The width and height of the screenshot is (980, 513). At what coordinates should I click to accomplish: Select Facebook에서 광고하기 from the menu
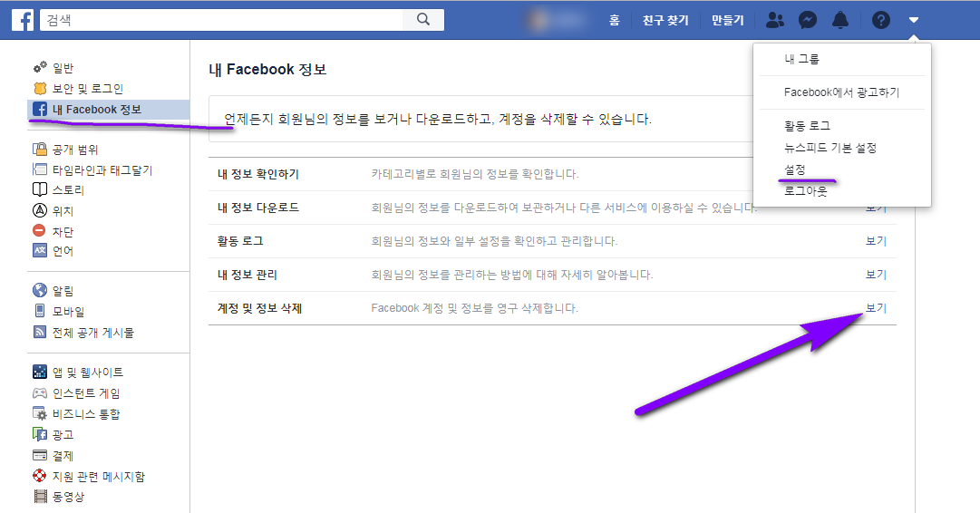pyautogui.click(x=842, y=92)
